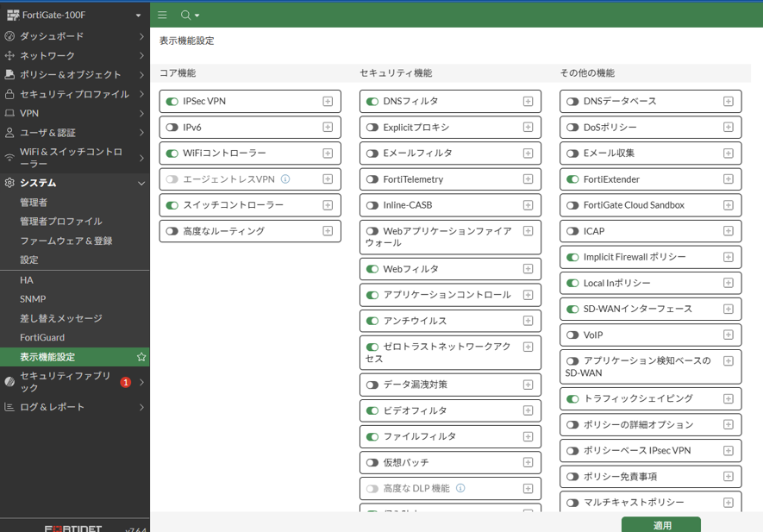Expand the ダッシュボード menu chevron
Image resolution: width=763 pixels, height=532 pixels.
click(x=141, y=36)
